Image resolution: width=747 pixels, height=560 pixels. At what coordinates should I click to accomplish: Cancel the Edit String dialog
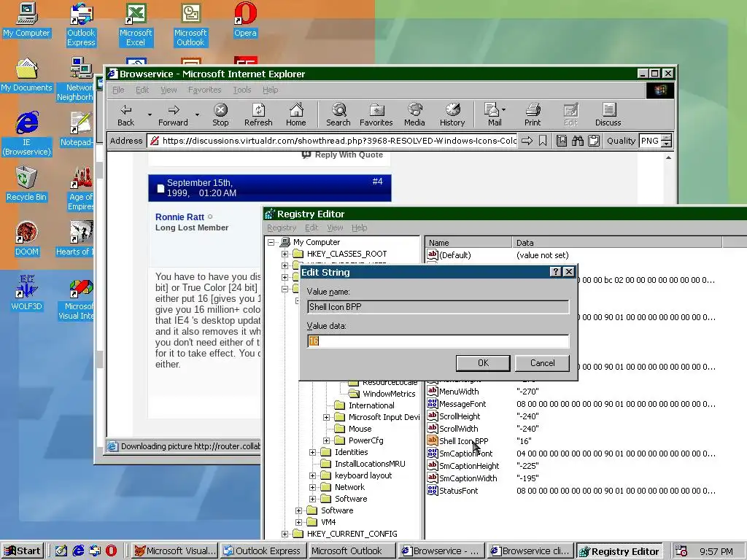click(x=543, y=363)
